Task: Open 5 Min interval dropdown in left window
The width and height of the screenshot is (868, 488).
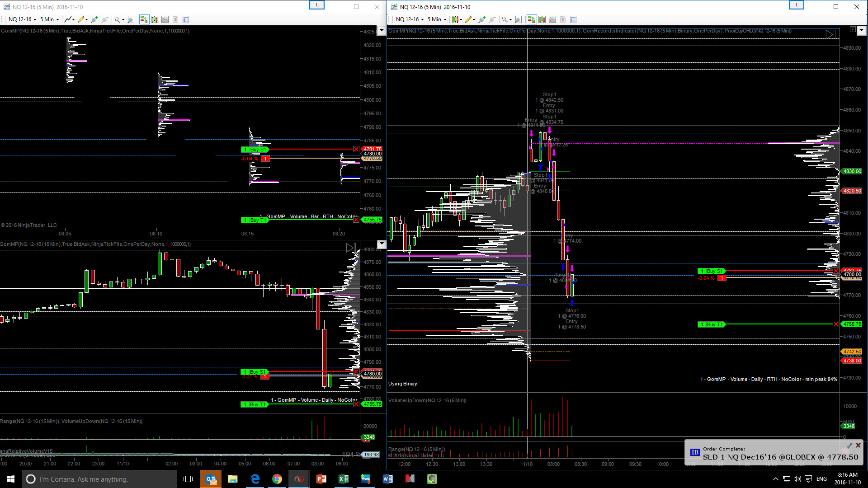Action: (49, 19)
